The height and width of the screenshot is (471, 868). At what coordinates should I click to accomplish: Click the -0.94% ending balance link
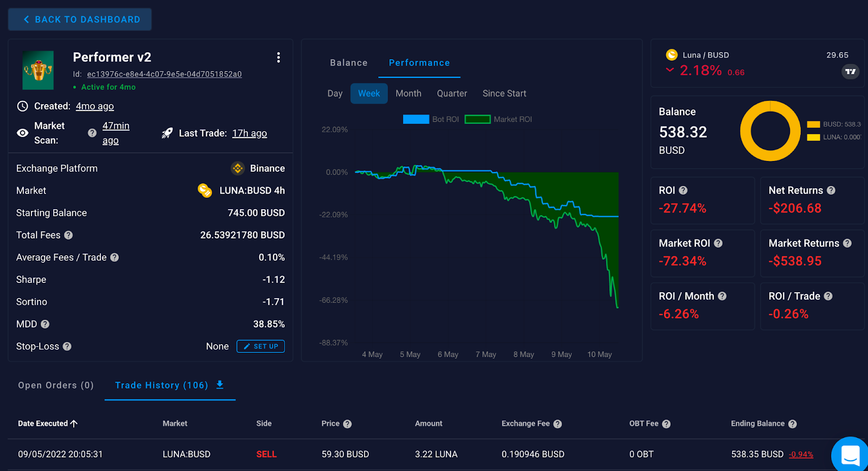[x=801, y=454]
